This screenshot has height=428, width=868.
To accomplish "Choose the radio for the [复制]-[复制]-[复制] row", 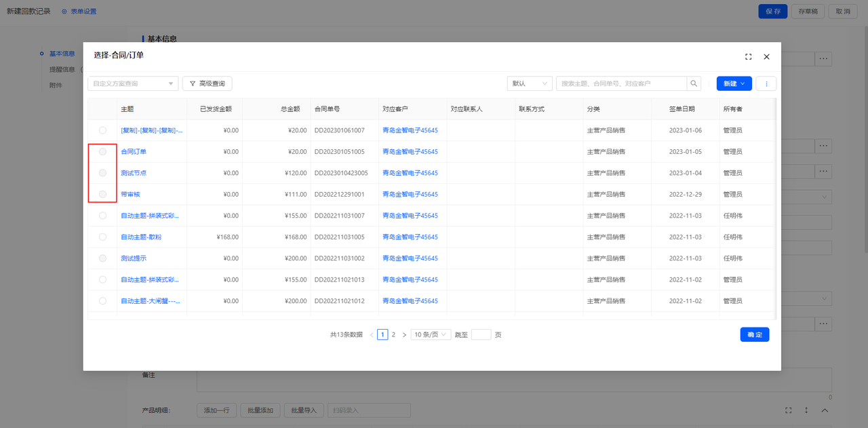I will 102,130.
